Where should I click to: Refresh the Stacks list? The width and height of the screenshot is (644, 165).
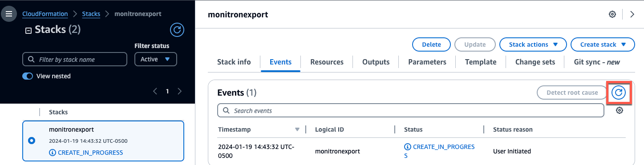point(177,30)
